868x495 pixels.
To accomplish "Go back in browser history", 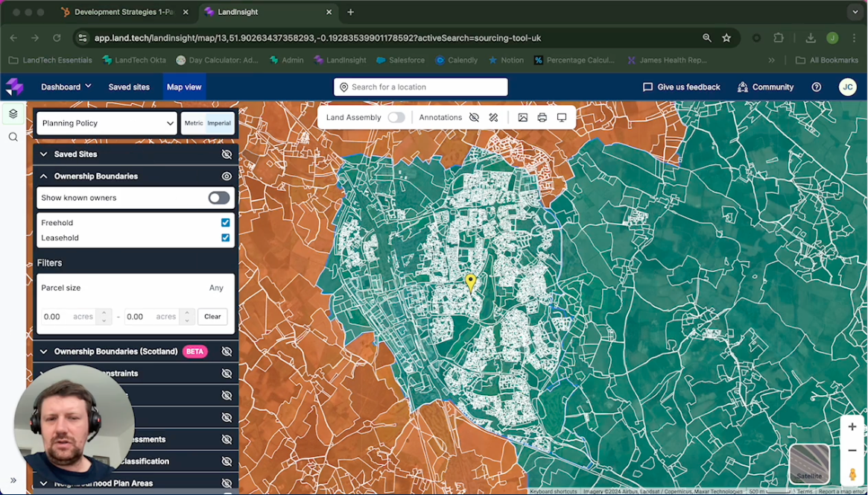I will click(x=14, y=38).
